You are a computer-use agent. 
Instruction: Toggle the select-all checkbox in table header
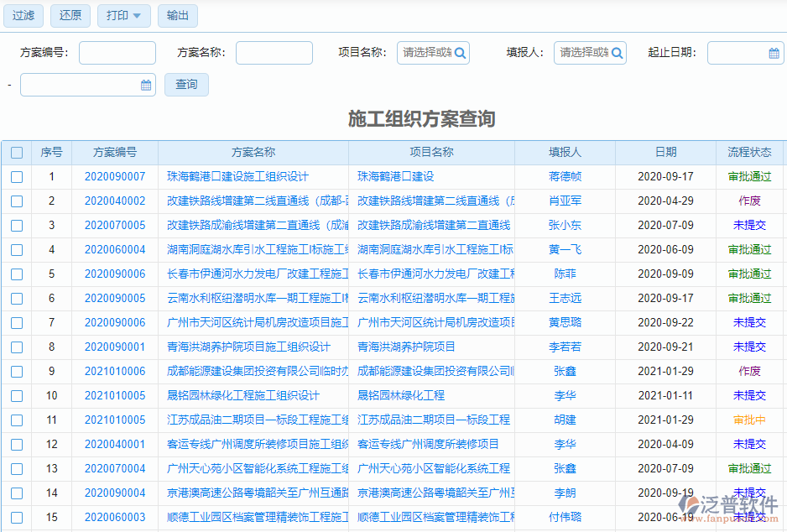[16, 153]
